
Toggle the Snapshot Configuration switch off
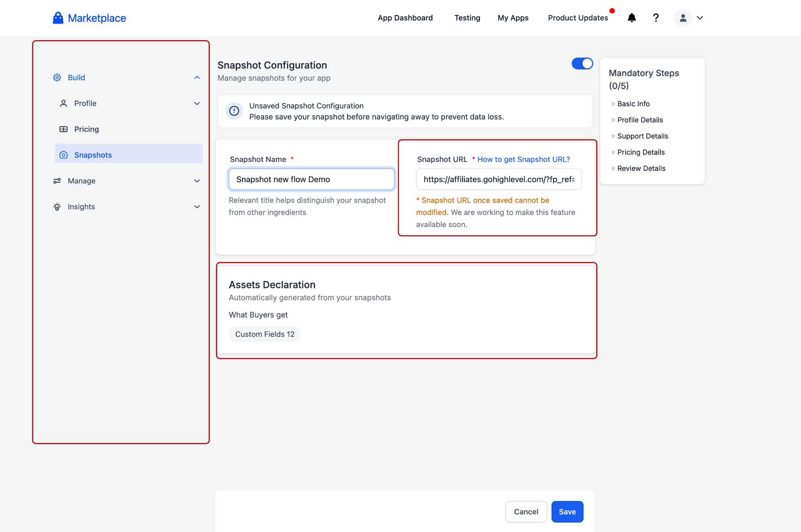(582, 64)
